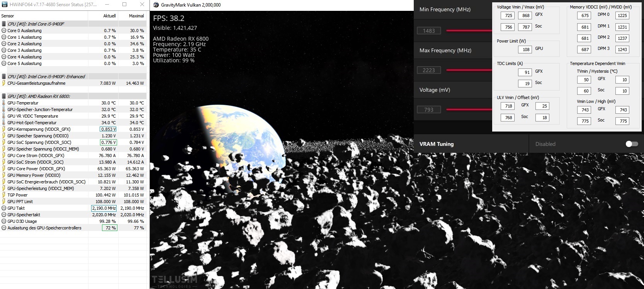Click the Power Limit GPU field showing 108
The width and height of the screenshot is (644, 289).
click(525, 50)
